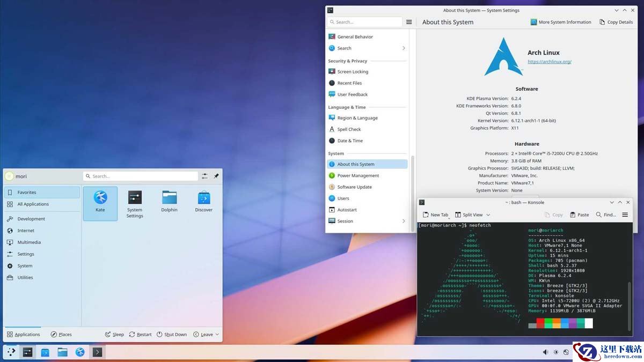Click the Restart button in launcher
Screen dimensions: 644x362
pos(140,334)
